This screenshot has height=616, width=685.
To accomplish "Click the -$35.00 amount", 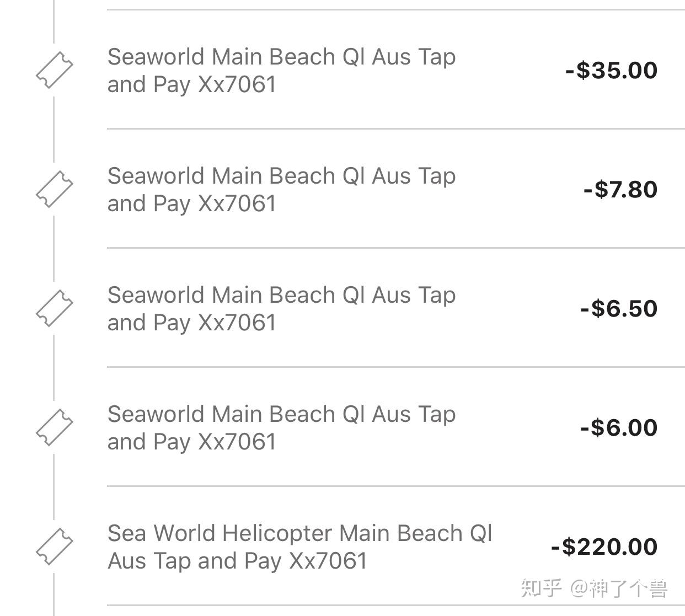I will click(611, 71).
